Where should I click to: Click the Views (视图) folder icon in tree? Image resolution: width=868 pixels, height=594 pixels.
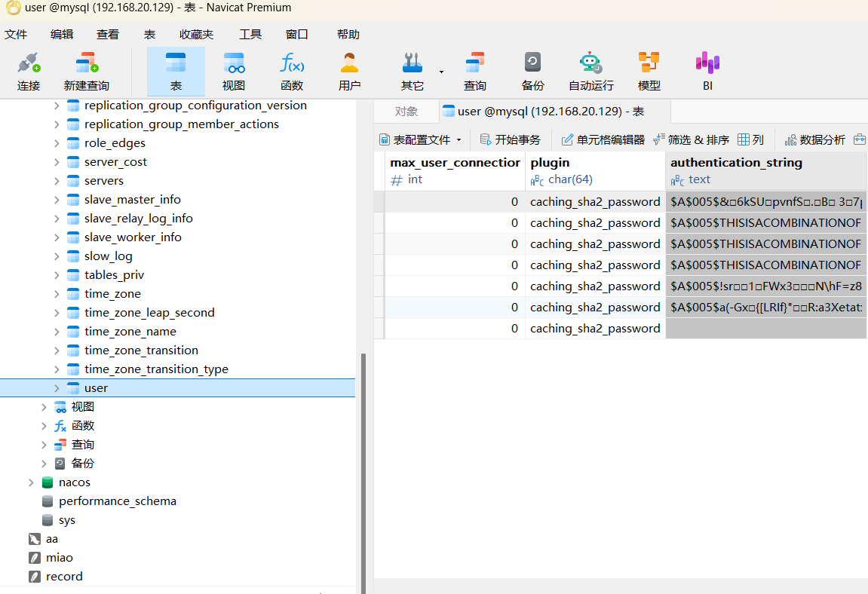click(60, 408)
